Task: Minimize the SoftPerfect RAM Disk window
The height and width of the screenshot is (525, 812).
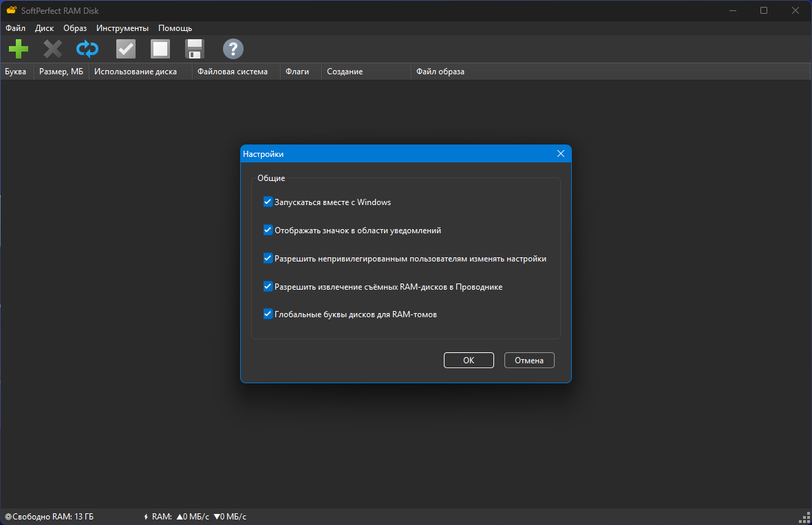Action: 733,10
